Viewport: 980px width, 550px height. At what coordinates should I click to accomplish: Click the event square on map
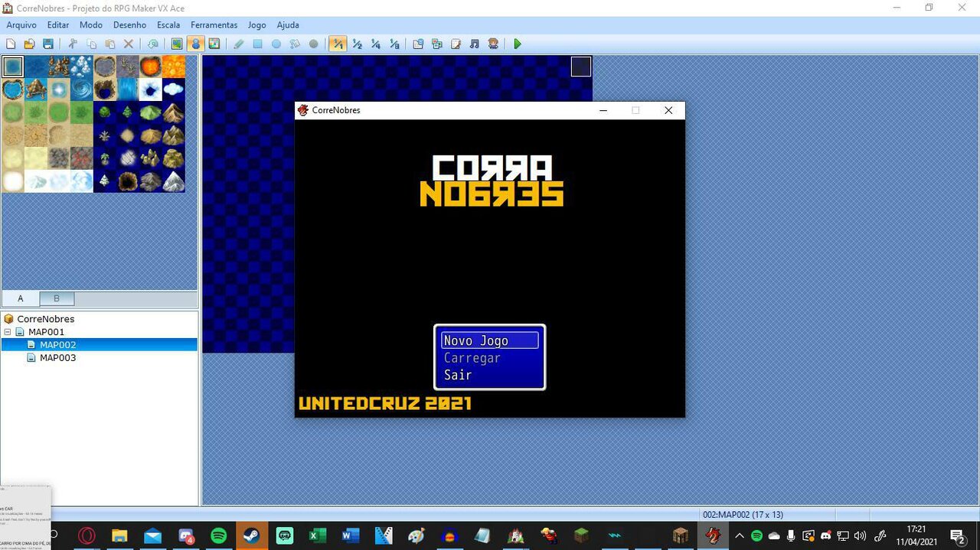(581, 67)
